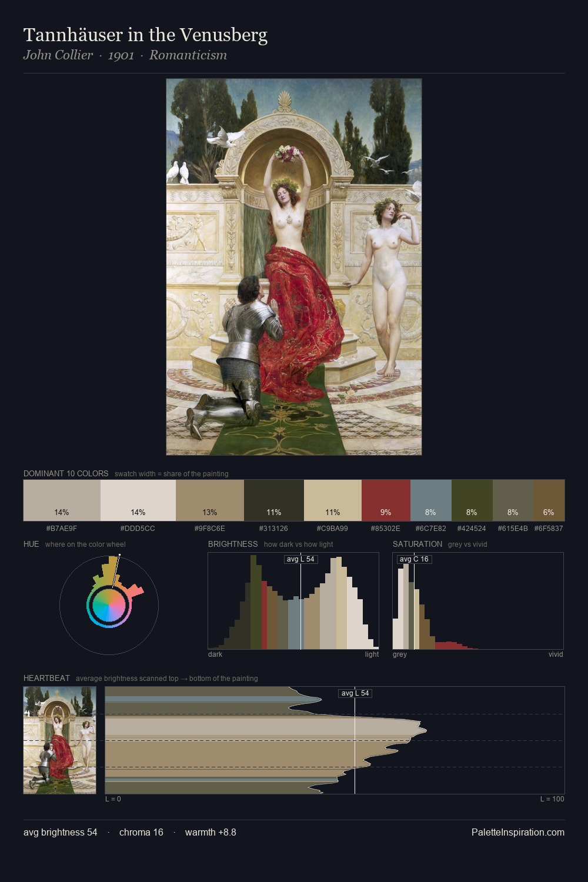
Task: Click the 'grey' saturation axis label
Action: [400, 654]
